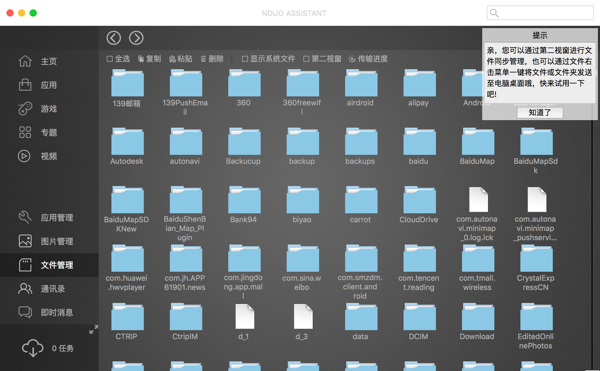Image resolution: width=600 pixels, height=371 pixels.
Task: Select the carrot folder
Action: (361, 200)
